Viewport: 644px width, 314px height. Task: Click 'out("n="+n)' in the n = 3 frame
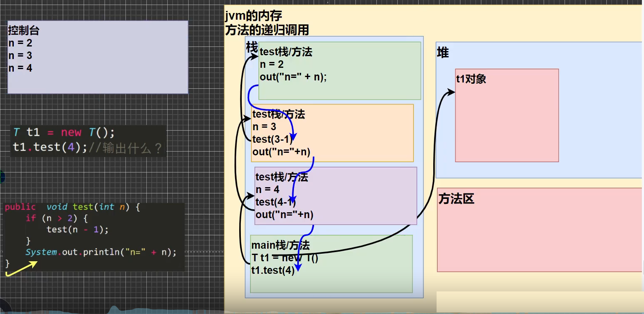281,152
